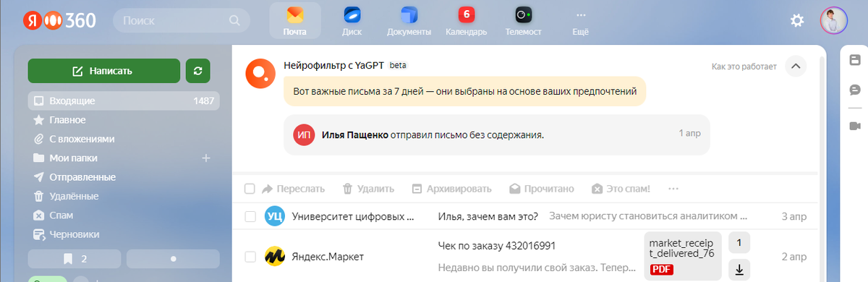Open the messenger chat icon in sidebar
Screen dimensions: 868x282
coord(854,90)
